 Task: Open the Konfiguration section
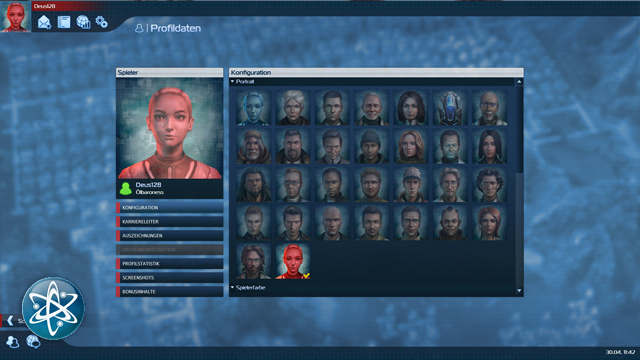169,207
